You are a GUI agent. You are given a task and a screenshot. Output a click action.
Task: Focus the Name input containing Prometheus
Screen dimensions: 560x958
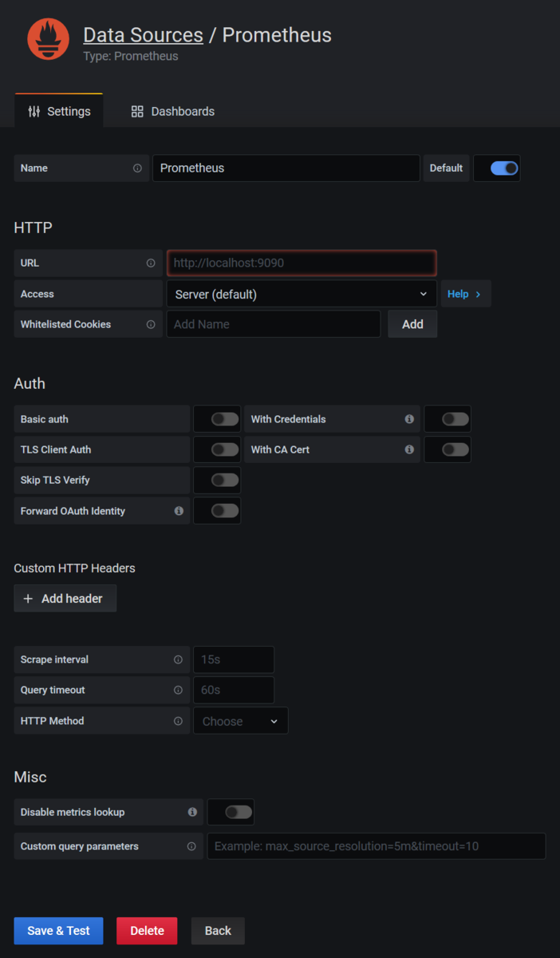[x=286, y=168]
